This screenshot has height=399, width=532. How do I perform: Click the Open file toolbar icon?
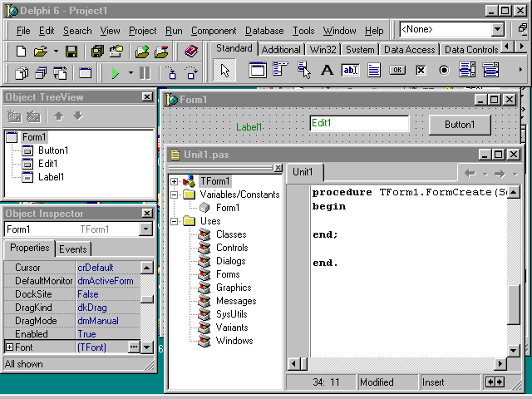click(x=41, y=52)
